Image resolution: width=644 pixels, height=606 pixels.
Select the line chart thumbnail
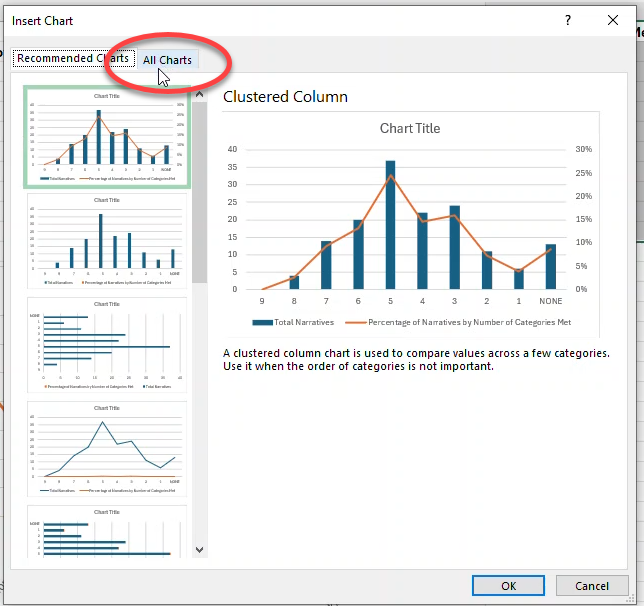(x=107, y=448)
